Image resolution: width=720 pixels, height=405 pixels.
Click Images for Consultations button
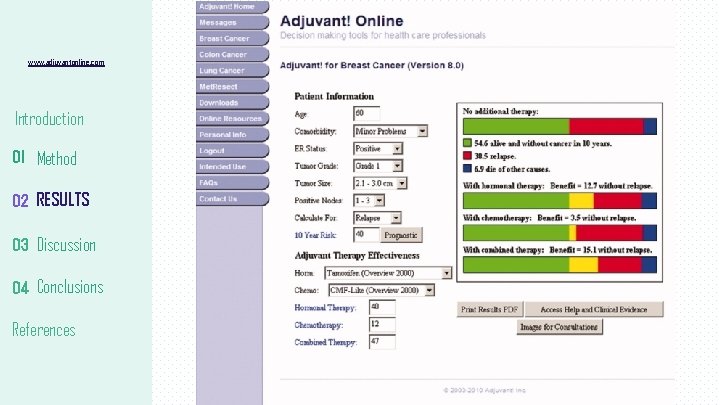pos(559,327)
